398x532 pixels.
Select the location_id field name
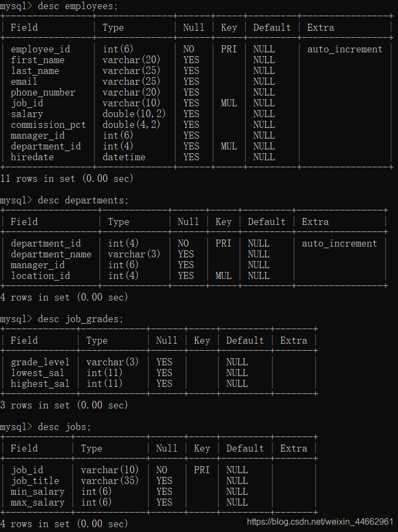pos(40,276)
